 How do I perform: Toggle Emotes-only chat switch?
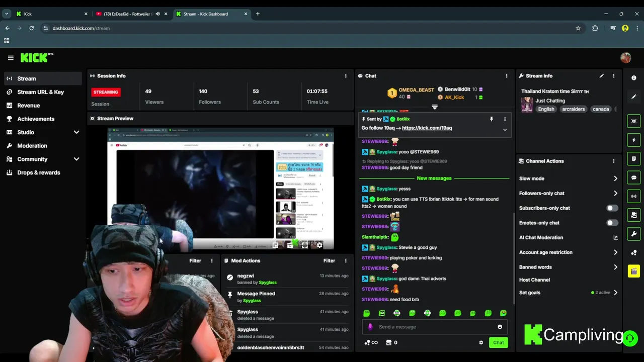coord(612,223)
